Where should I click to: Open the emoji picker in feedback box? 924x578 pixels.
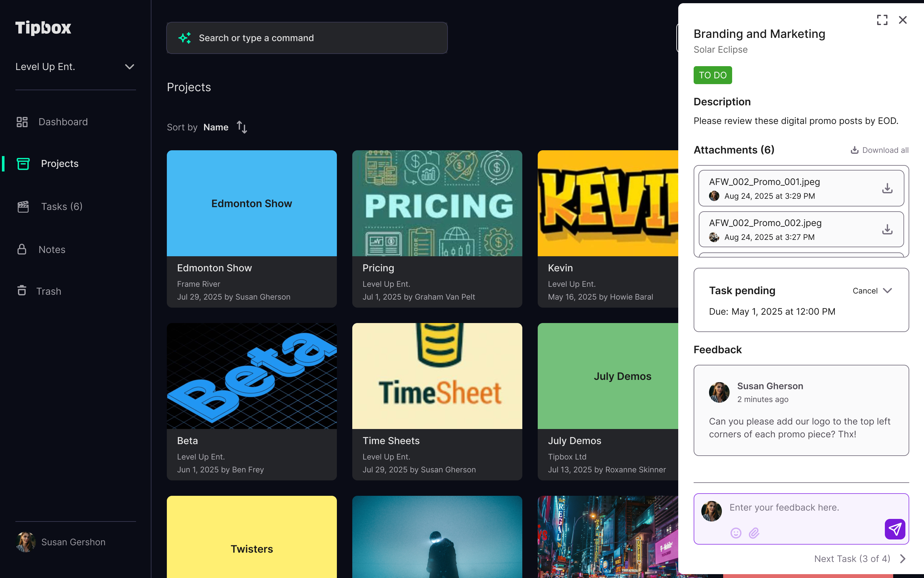pos(736,533)
